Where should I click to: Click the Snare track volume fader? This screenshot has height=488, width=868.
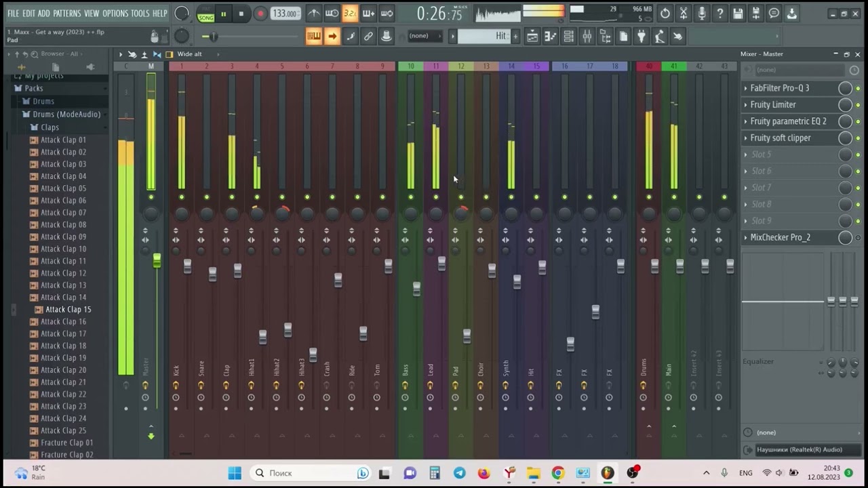[x=212, y=274]
